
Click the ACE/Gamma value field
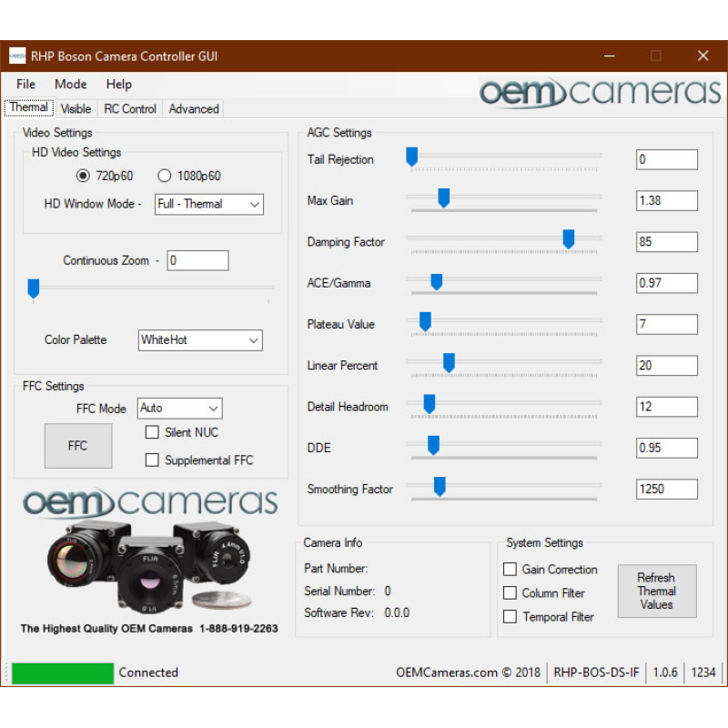pyautogui.click(x=667, y=283)
